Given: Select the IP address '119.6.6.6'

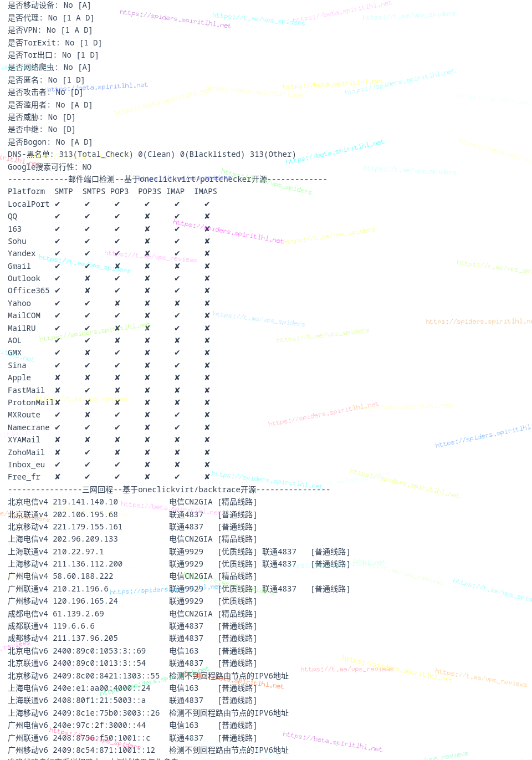Looking at the screenshot, I should [74, 626].
